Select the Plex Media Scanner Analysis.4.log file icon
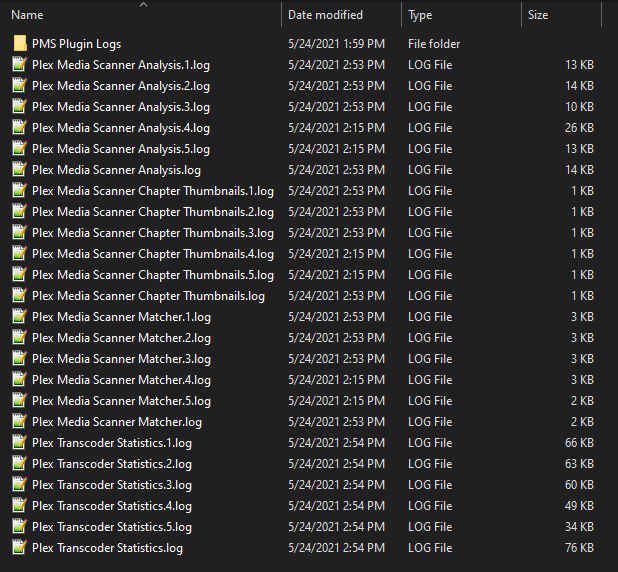The height and width of the screenshot is (572, 618). pyautogui.click(x=20, y=127)
